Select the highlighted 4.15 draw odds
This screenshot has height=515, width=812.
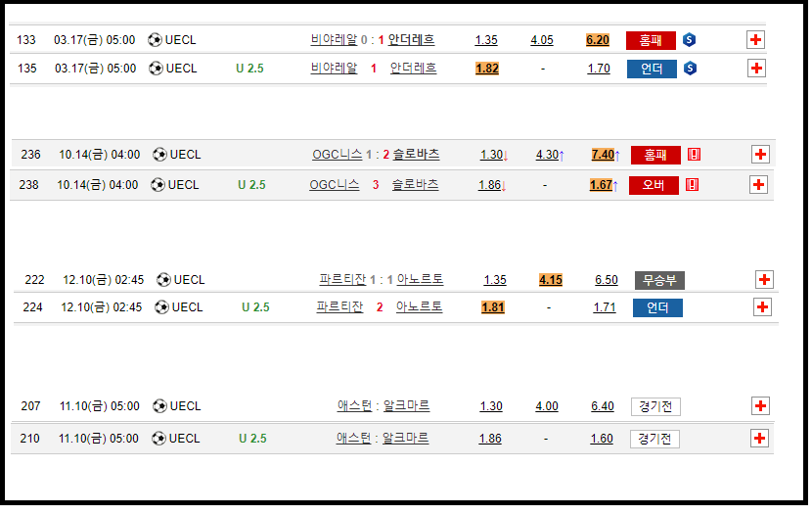pos(551,280)
